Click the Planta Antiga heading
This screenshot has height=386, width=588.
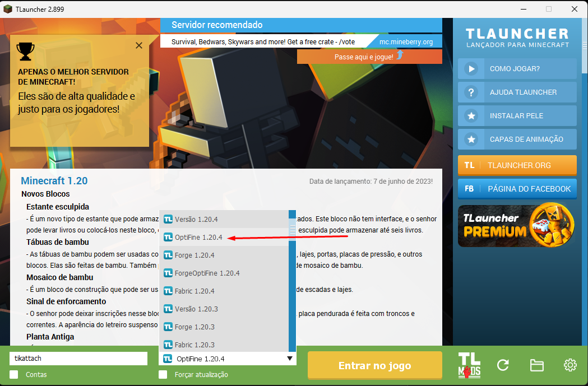50,337
